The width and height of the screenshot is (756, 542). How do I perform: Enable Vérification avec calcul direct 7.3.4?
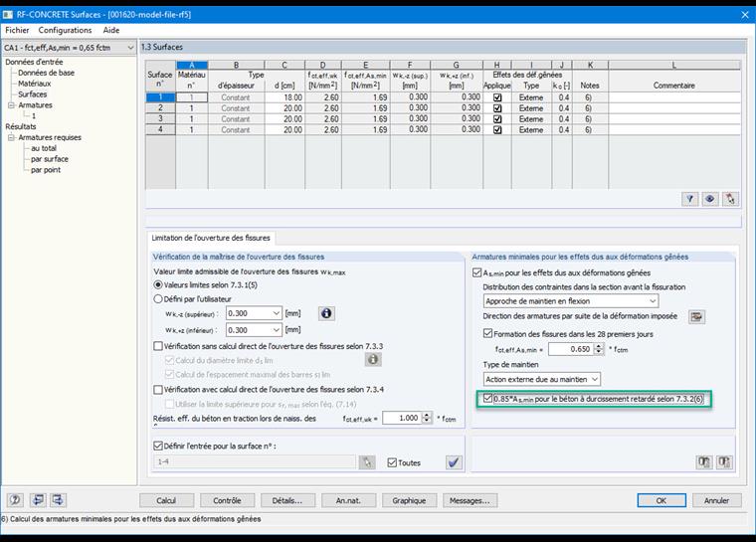(x=157, y=389)
